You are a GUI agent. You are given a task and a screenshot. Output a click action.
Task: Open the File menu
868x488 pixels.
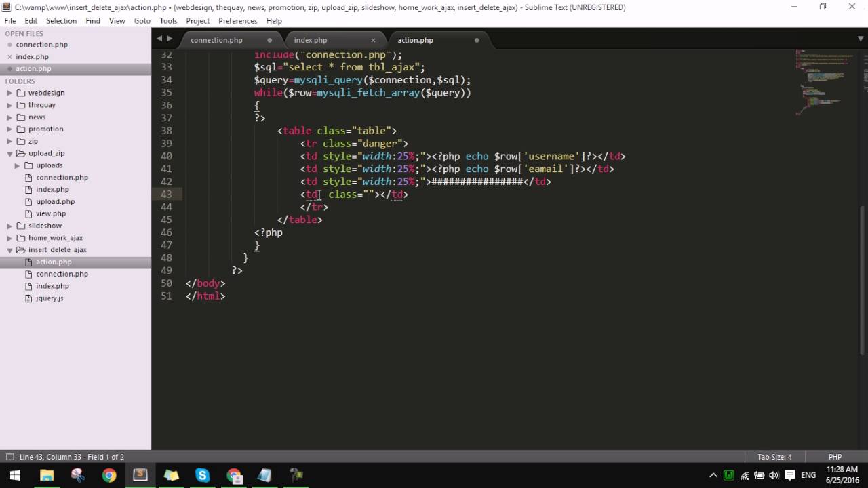tap(10, 21)
